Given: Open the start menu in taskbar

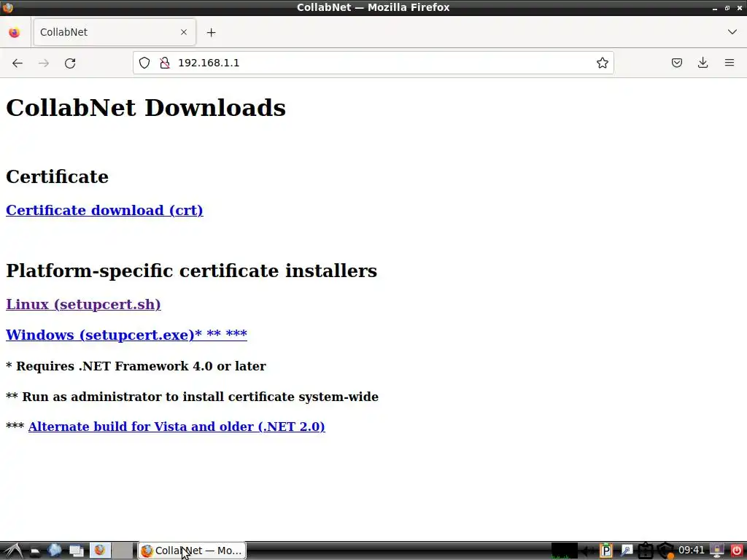Looking at the screenshot, I should click(x=13, y=551).
